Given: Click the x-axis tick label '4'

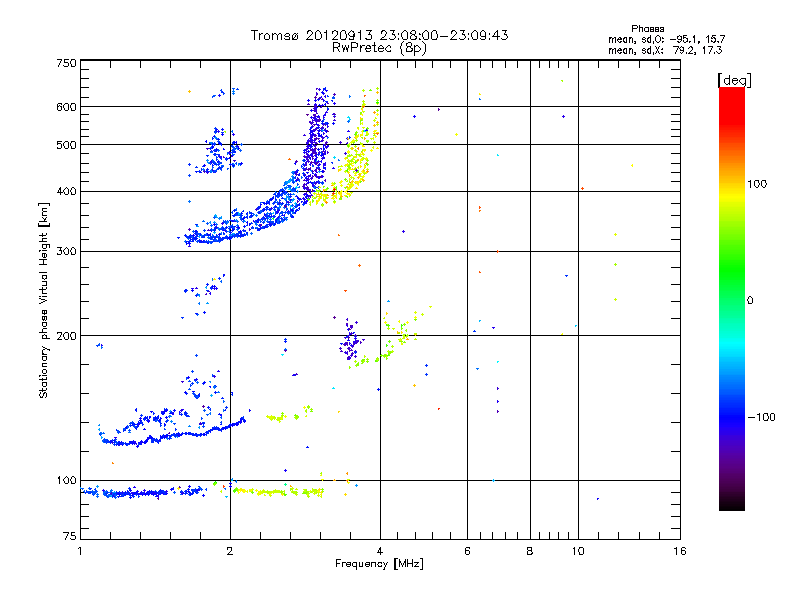Looking at the screenshot, I should (x=380, y=551).
